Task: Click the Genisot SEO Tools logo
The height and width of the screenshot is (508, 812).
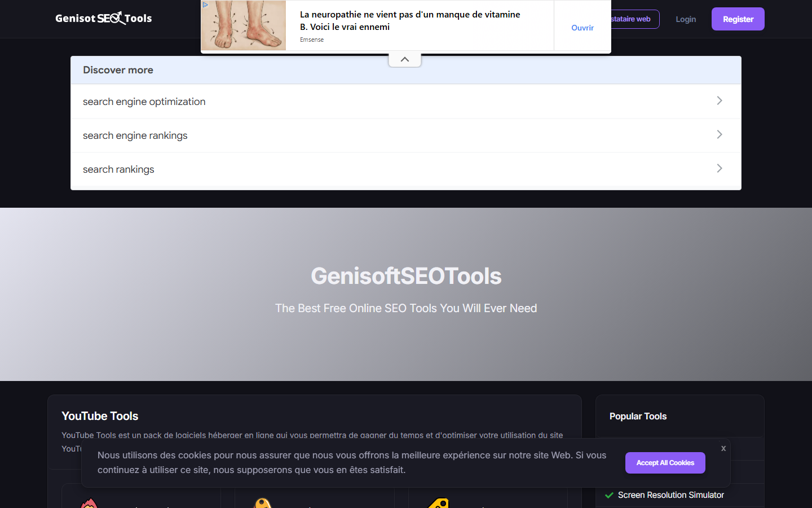Action: point(104,19)
